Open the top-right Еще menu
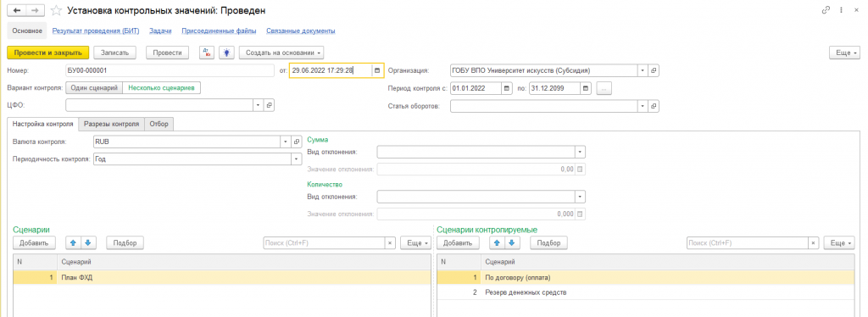The width and height of the screenshot is (868, 317). 845,53
